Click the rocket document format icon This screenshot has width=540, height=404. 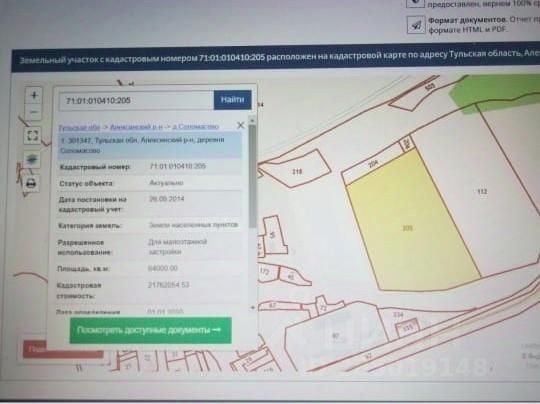point(416,25)
